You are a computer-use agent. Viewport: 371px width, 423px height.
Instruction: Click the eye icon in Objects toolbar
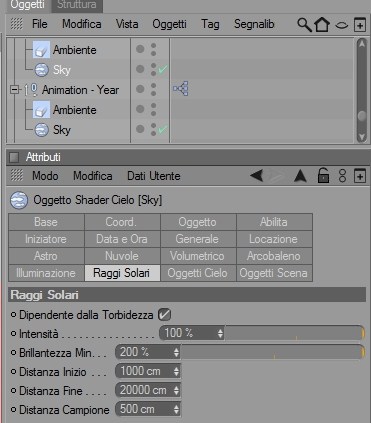[341, 25]
